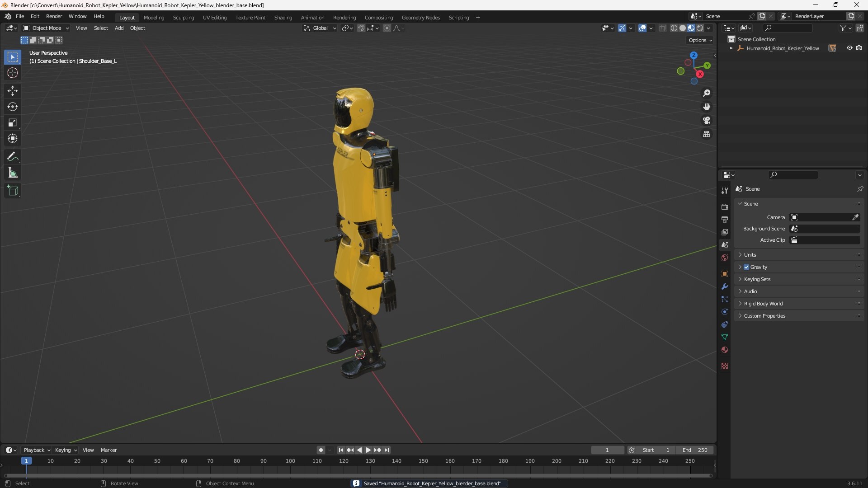Switch perspective/orthographic with the grid icon
Viewport: 868px width, 488px height.
point(707,134)
